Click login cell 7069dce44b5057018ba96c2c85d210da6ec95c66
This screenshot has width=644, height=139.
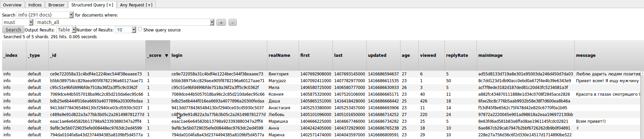218,94
